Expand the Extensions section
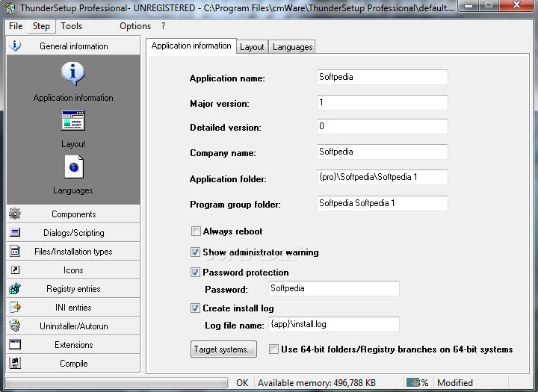The height and width of the screenshot is (392, 538). 73,345
